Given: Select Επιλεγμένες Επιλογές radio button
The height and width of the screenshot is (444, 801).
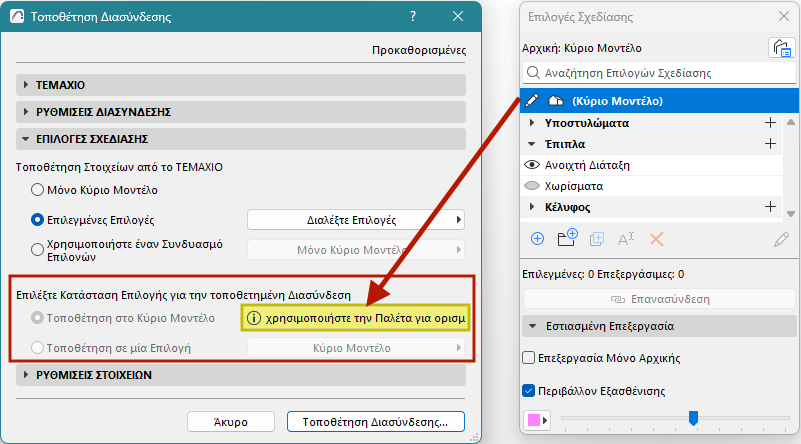Looking at the screenshot, I should pyautogui.click(x=37, y=220).
